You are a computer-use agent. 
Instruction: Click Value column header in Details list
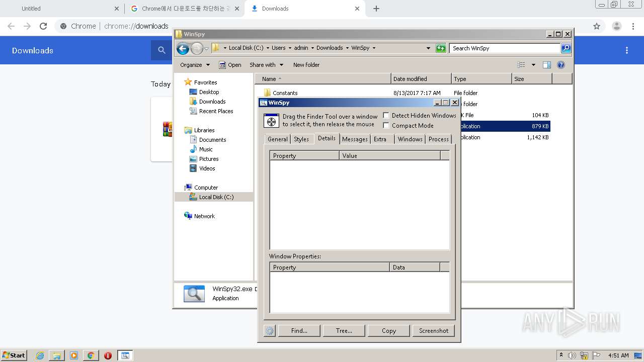(x=389, y=156)
